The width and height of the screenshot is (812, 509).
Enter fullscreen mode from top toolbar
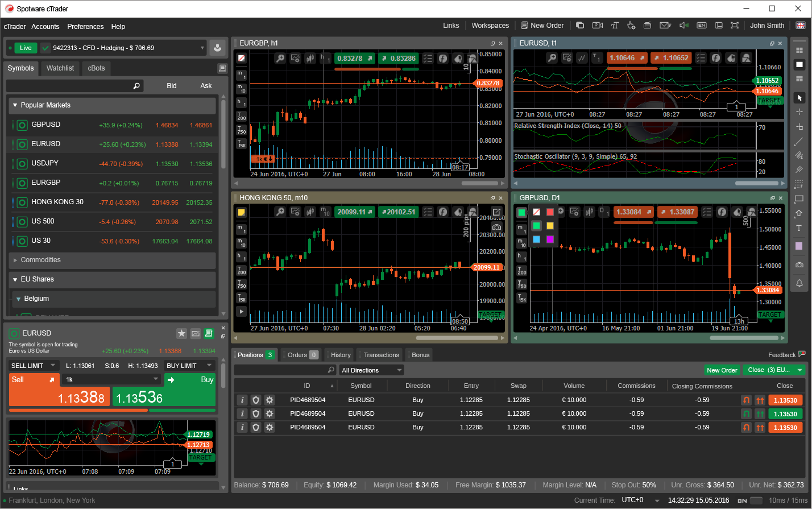point(735,26)
